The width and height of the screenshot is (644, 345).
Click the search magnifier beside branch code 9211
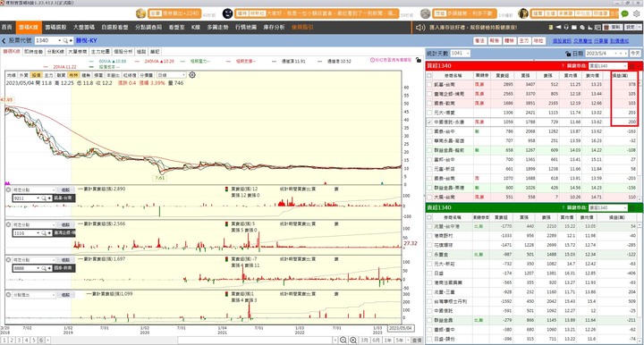click(x=44, y=198)
